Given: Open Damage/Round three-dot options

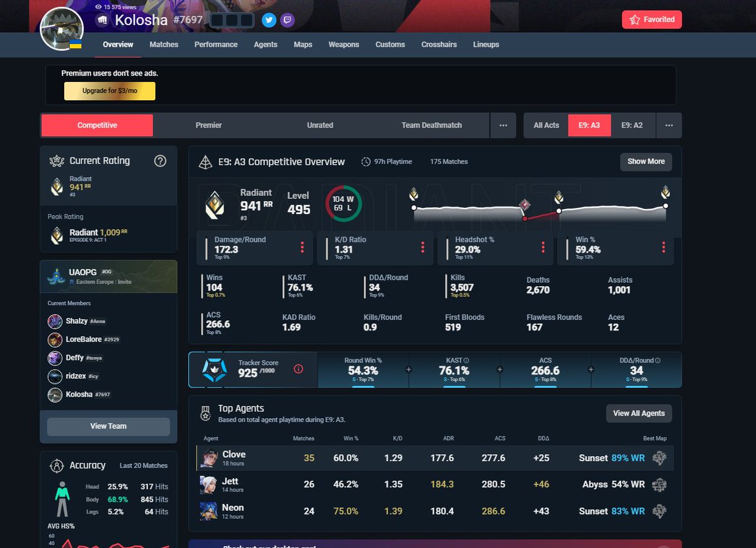Looking at the screenshot, I should 302,247.
